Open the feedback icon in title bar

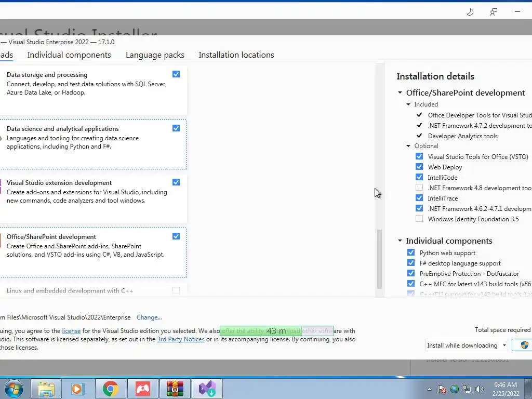(494, 12)
